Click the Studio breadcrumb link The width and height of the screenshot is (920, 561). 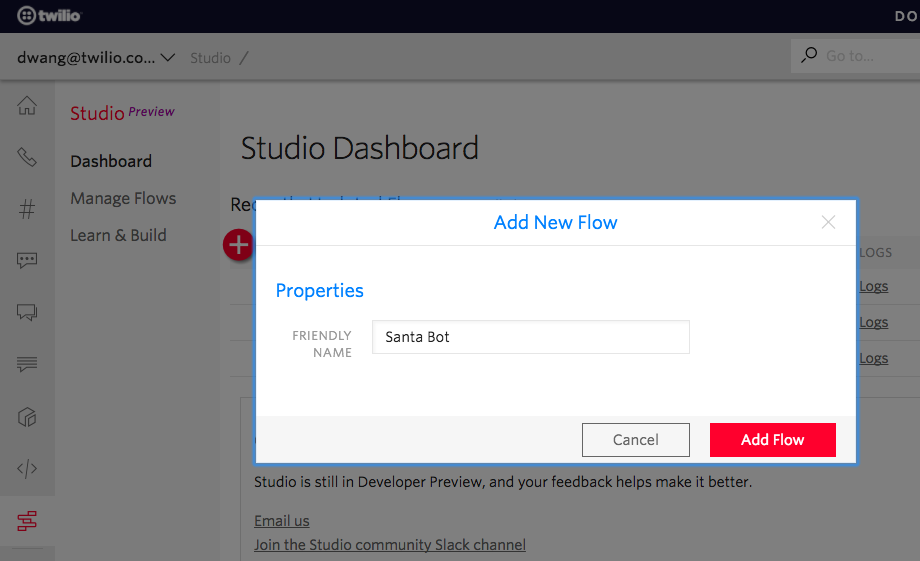210,58
